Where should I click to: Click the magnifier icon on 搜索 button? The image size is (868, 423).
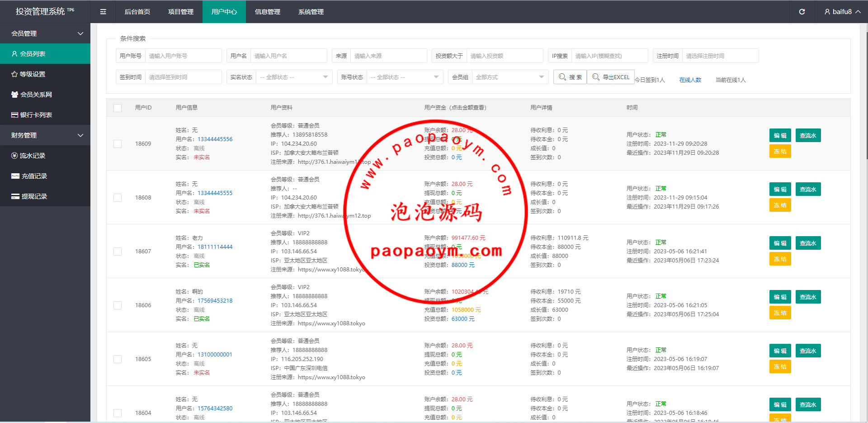coord(562,77)
